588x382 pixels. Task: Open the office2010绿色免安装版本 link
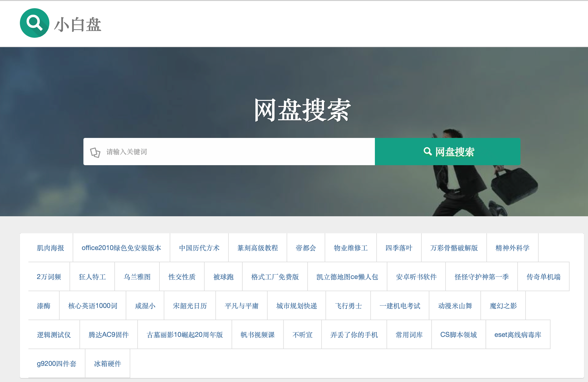click(121, 248)
